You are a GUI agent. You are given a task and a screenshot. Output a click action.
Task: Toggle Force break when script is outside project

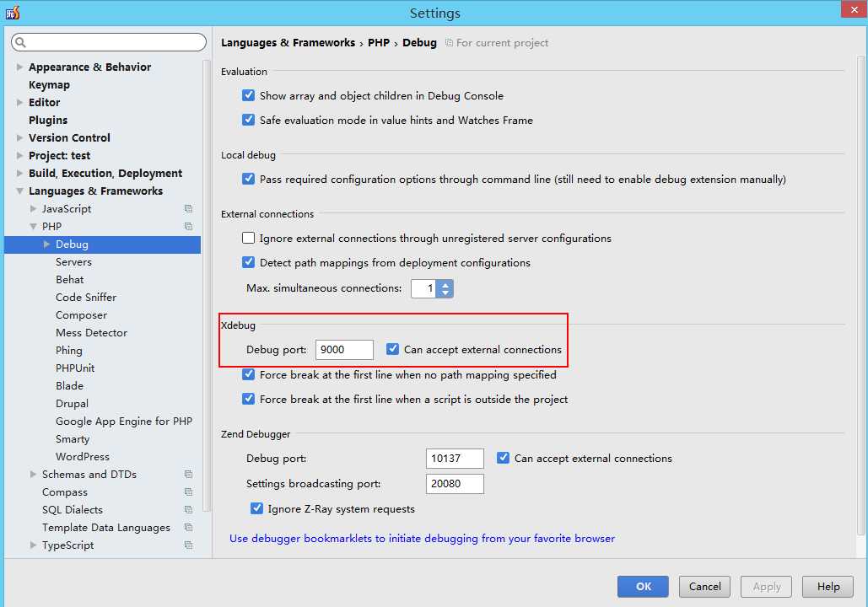[249, 399]
